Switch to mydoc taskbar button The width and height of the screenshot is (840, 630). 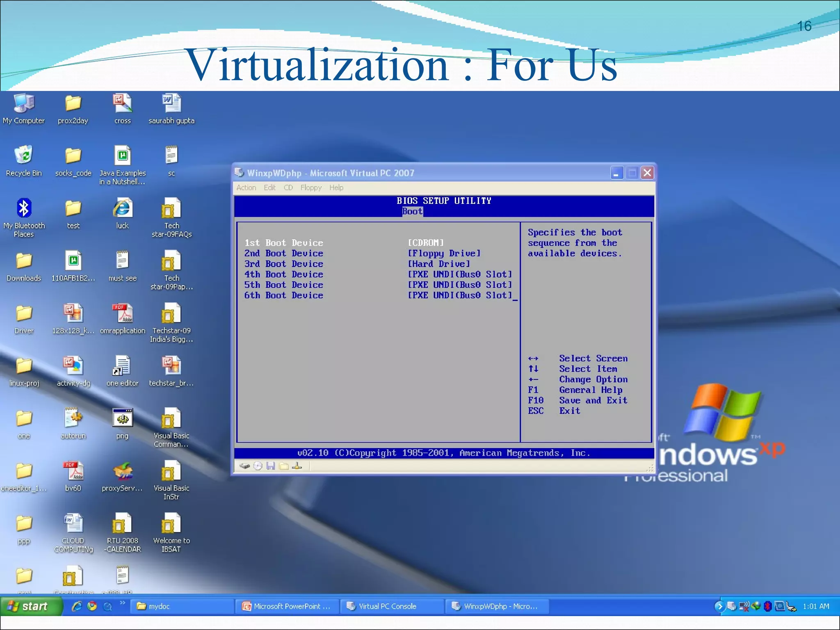(x=183, y=606)
